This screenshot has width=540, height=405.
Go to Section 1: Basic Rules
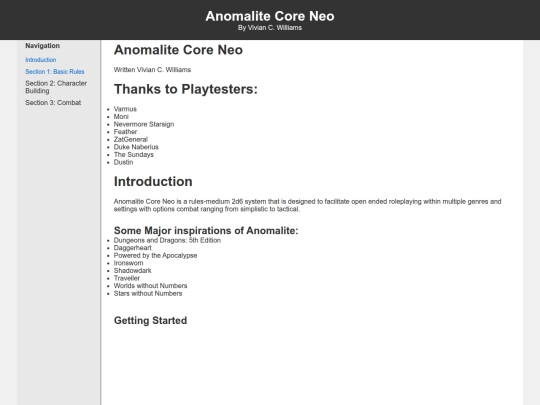coord(55,72)
